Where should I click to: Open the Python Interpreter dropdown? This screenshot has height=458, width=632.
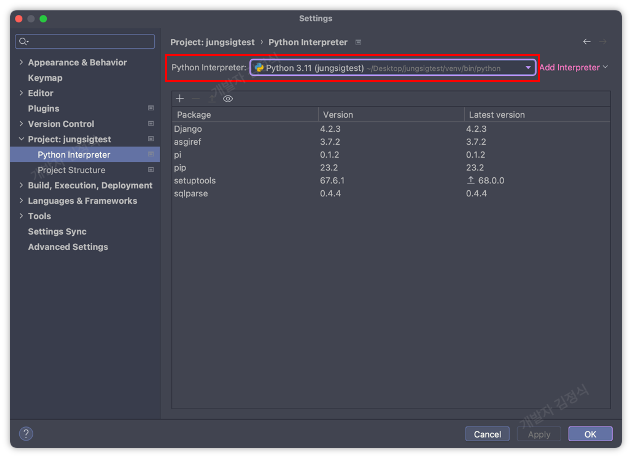(x=393, y=68)
